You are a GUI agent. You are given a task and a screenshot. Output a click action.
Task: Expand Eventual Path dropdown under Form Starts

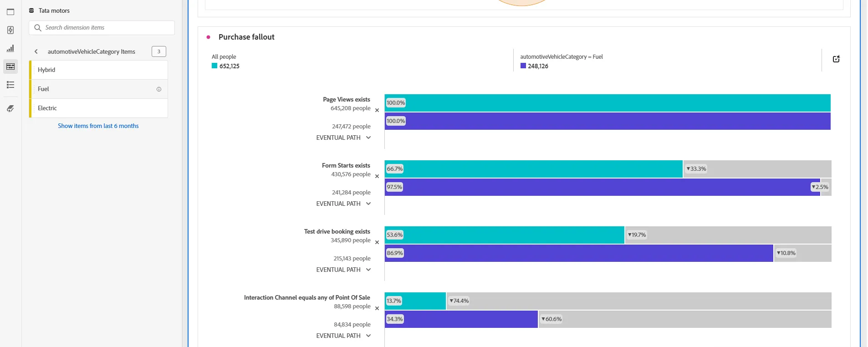[x=344, y=204]
